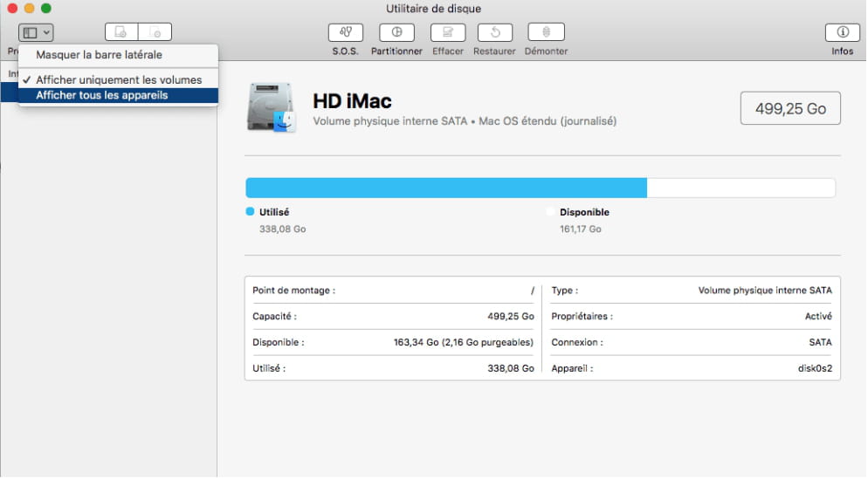Click the 499,25 Go capacity box
Screen dimensions: 868x479
pyautogui.click(x=790, y=109)
